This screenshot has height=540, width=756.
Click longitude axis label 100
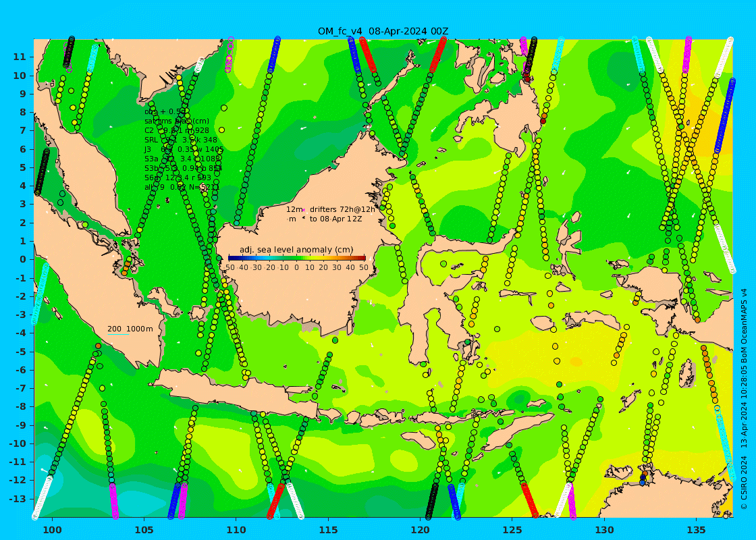pos(52,530)
